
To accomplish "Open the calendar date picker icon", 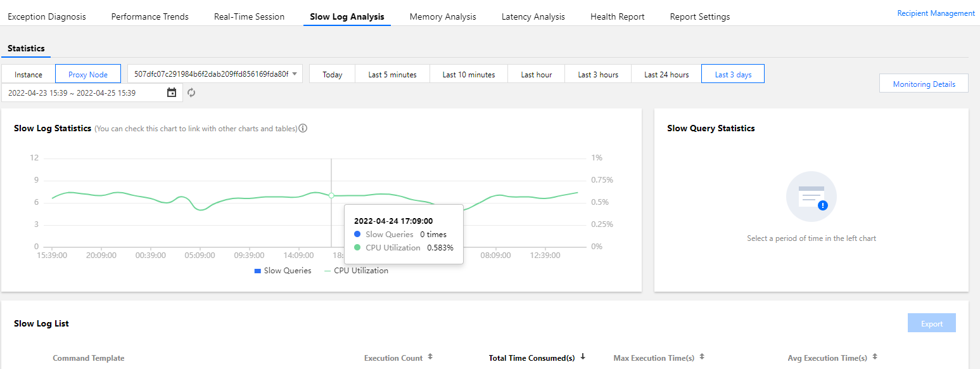I will point(172,93).
